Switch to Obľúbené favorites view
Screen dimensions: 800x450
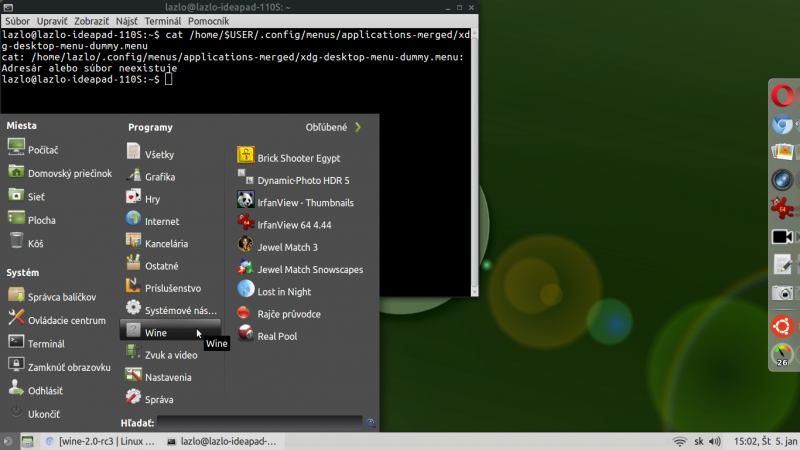pyautogui.click(x=333, y=127)
